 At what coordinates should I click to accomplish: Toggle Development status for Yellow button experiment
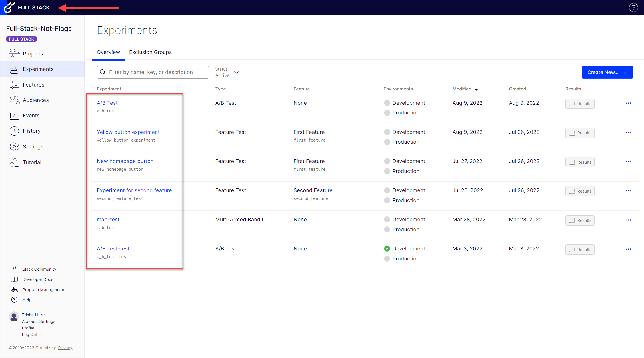pyautogui.click(x=387, y=132)
